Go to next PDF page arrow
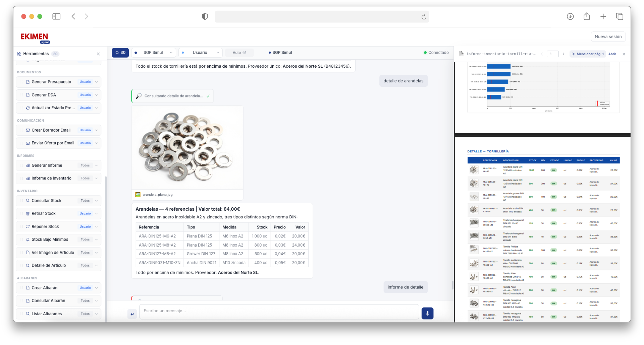The image size is (644, 345). pyautogui.click(x=563, y=54)
